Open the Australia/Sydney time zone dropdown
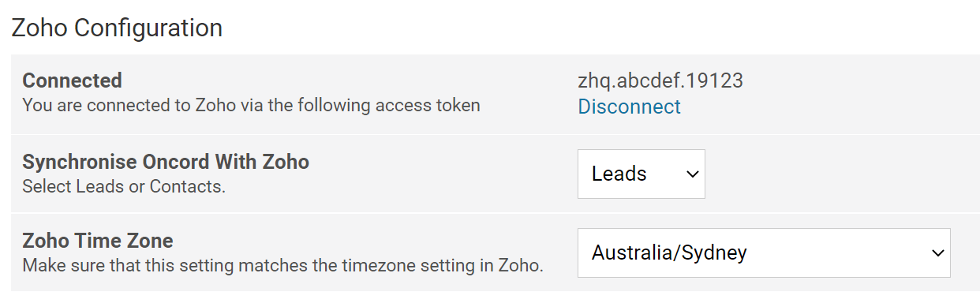The image size is (980, 303). (x=764, y=252)
